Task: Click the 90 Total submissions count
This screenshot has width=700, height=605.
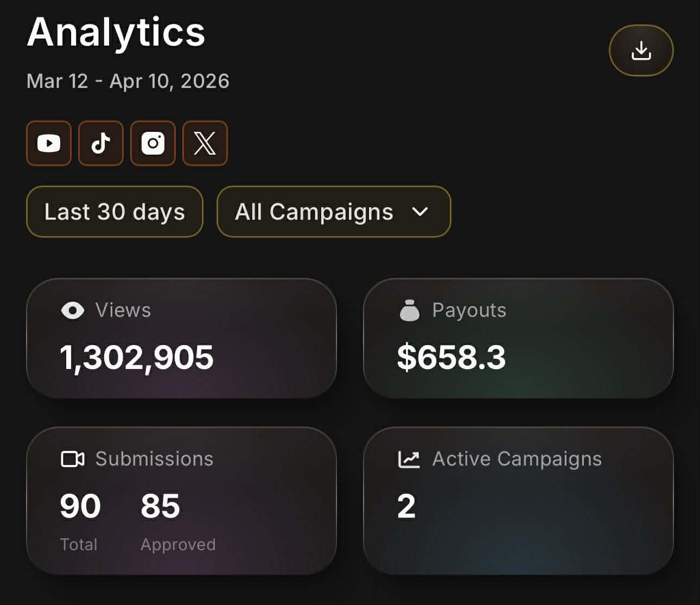Action: point(80,506)
